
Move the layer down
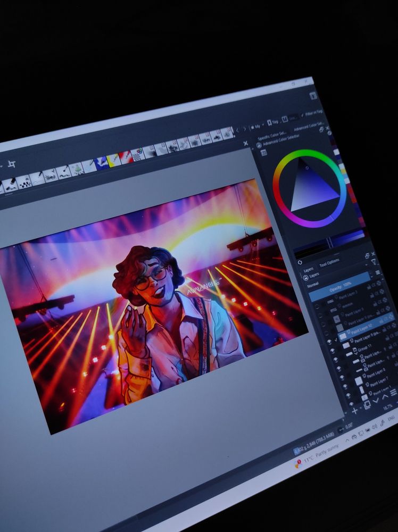click(x=376, y=401)
